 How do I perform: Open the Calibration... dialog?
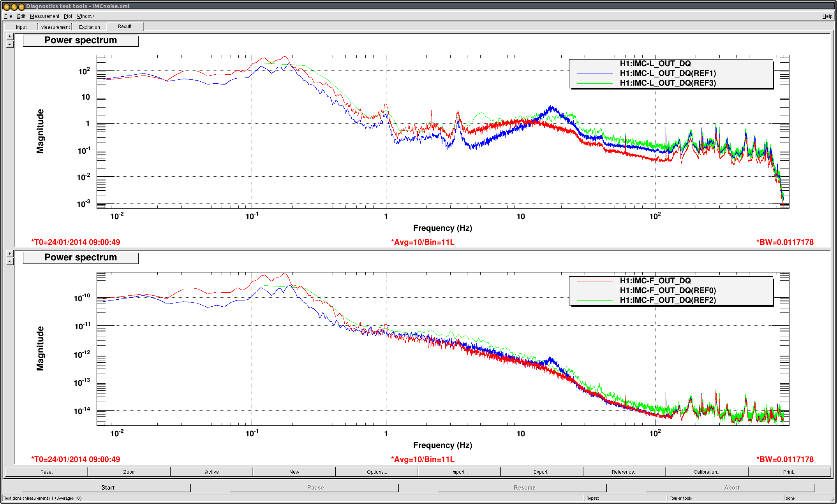[x=707, y=472]
